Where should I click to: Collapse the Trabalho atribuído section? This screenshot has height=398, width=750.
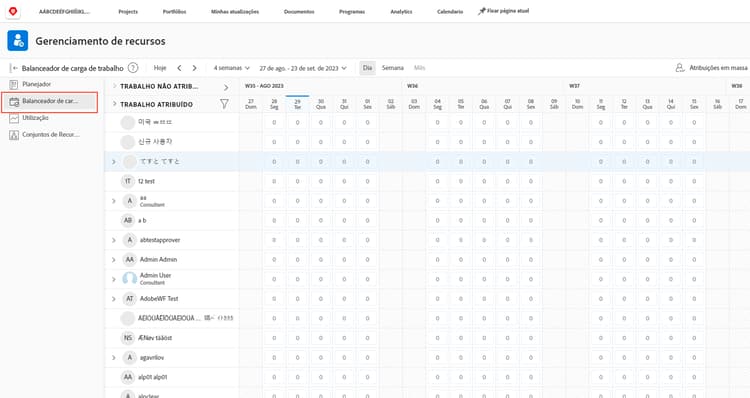pyautogui.click(x=114, y=104)
